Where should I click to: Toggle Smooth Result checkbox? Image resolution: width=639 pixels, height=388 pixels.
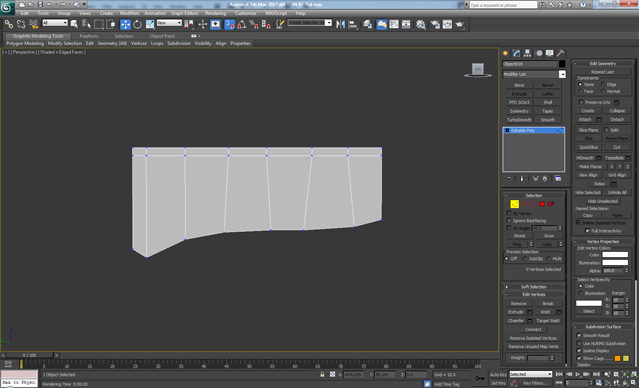coord(579,335)
